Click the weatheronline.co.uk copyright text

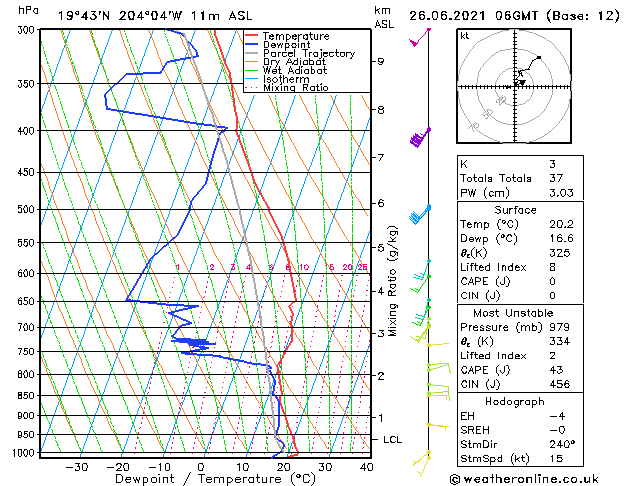(524, 479)
